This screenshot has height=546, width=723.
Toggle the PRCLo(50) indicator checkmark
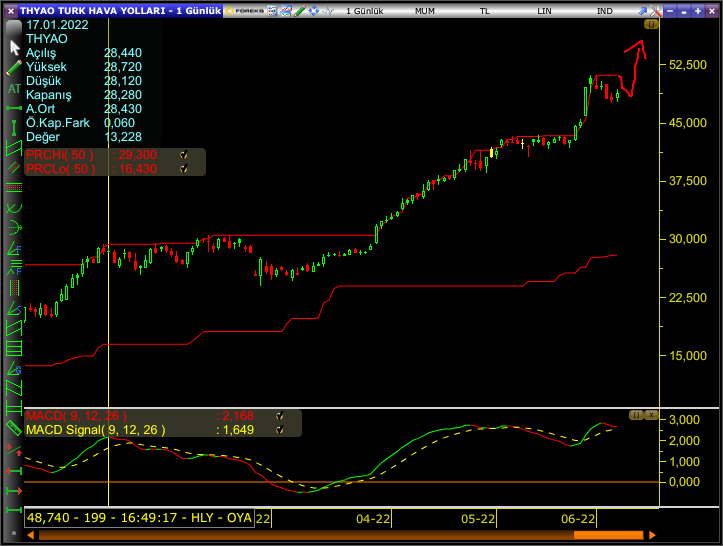[x=184, y=169]
